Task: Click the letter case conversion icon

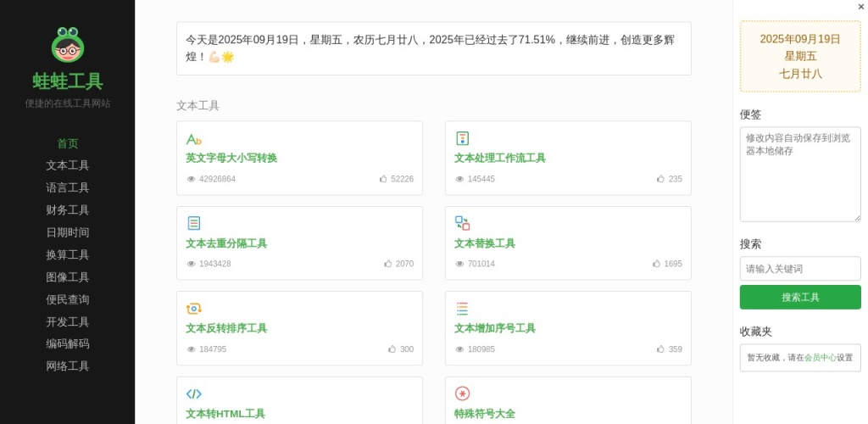Action: (x=193, y=139)
